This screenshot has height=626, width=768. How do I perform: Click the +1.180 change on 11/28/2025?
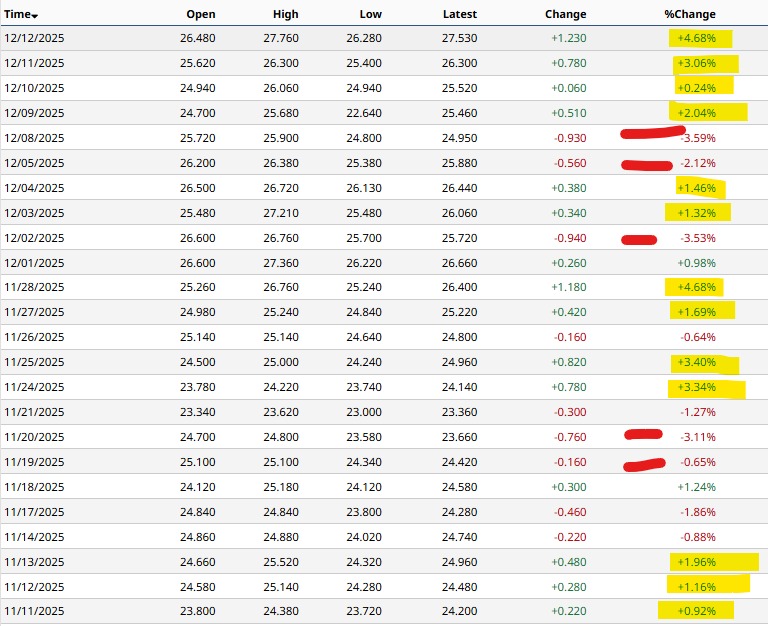[568, 288]
